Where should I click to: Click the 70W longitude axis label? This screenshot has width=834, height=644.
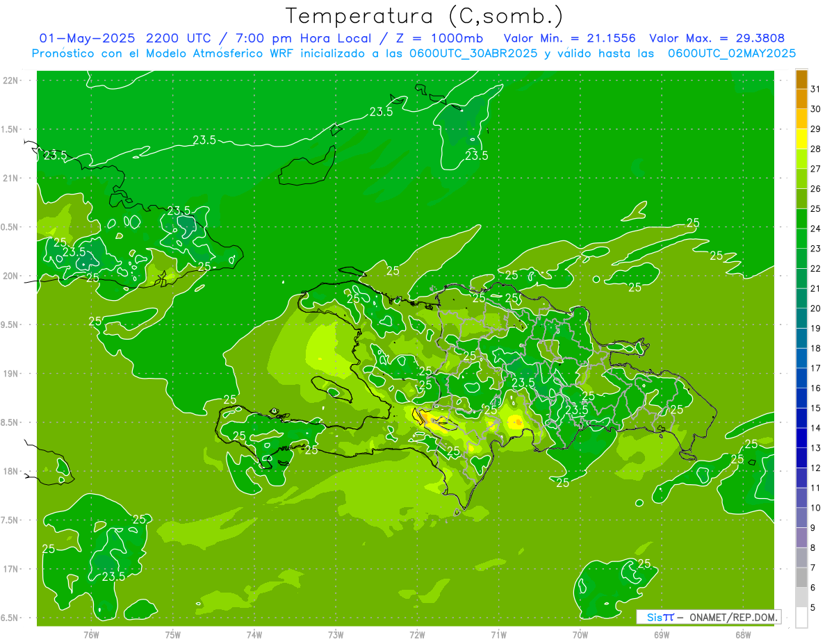click(580, 634)
